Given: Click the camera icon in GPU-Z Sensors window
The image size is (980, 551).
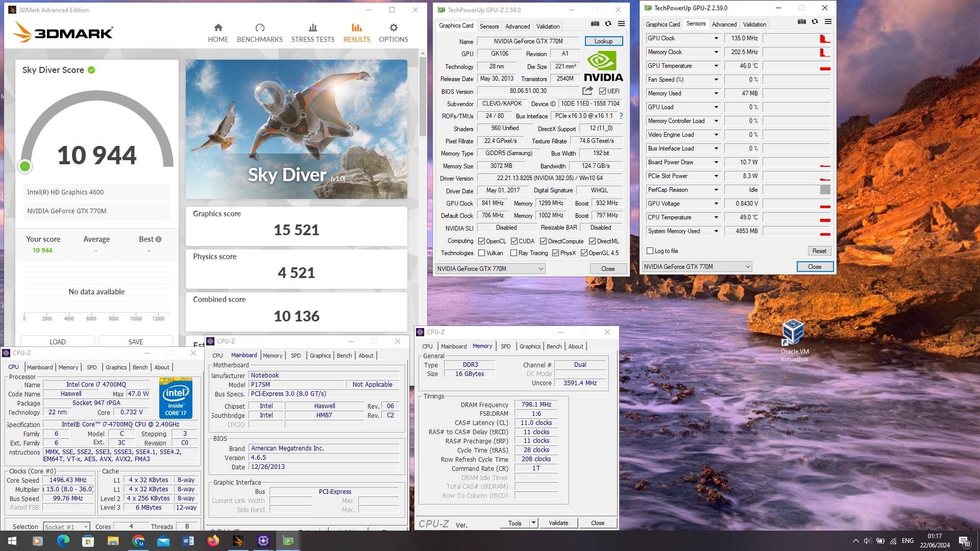Looking at the screenshot, I should (x=802, y=21).
